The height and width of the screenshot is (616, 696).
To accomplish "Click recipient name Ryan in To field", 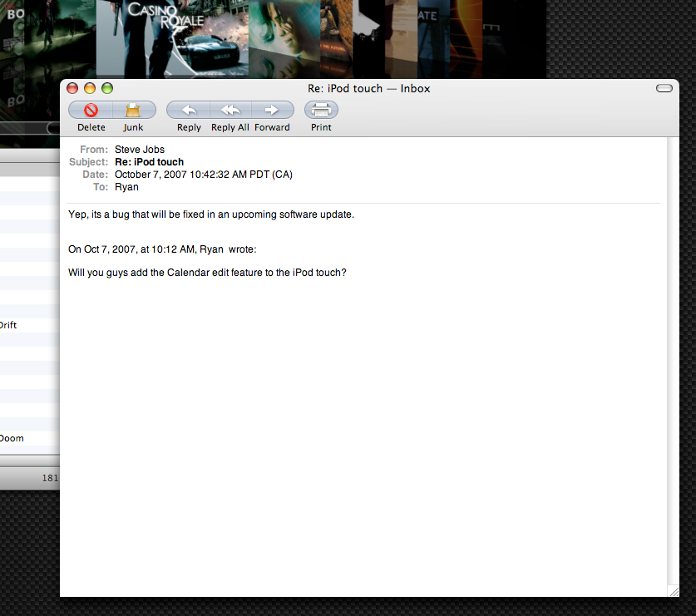I will 126,187.
